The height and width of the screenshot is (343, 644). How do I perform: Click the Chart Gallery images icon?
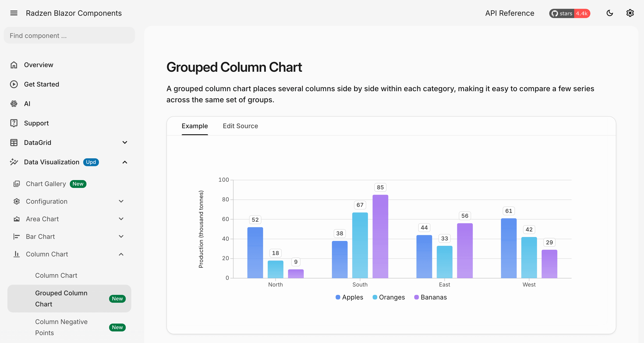tap(16, 184)
